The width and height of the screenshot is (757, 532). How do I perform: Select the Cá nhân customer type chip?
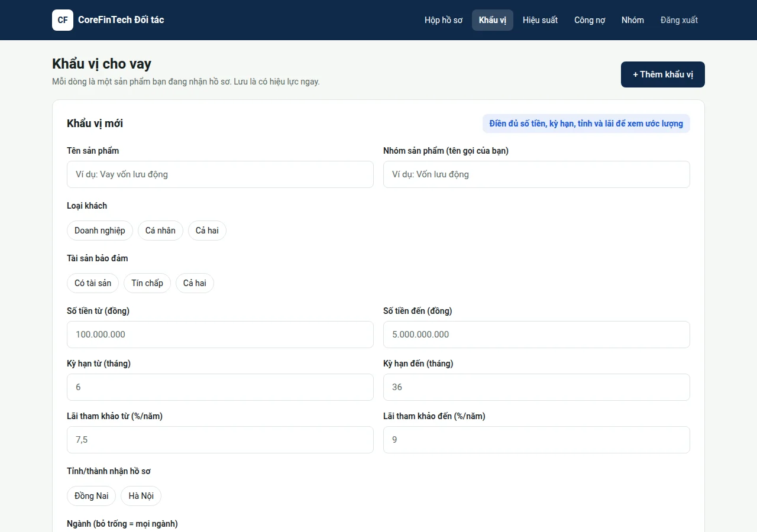(160, 231)
